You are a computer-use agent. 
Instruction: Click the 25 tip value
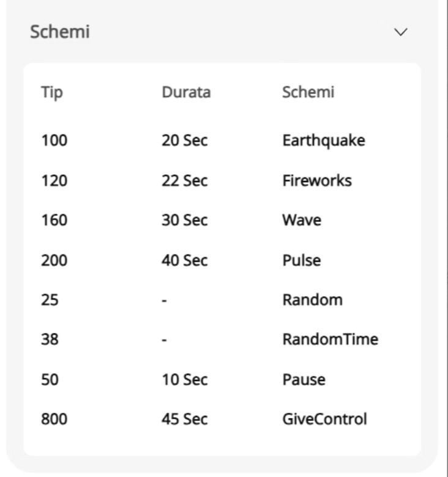pos(50,300)
